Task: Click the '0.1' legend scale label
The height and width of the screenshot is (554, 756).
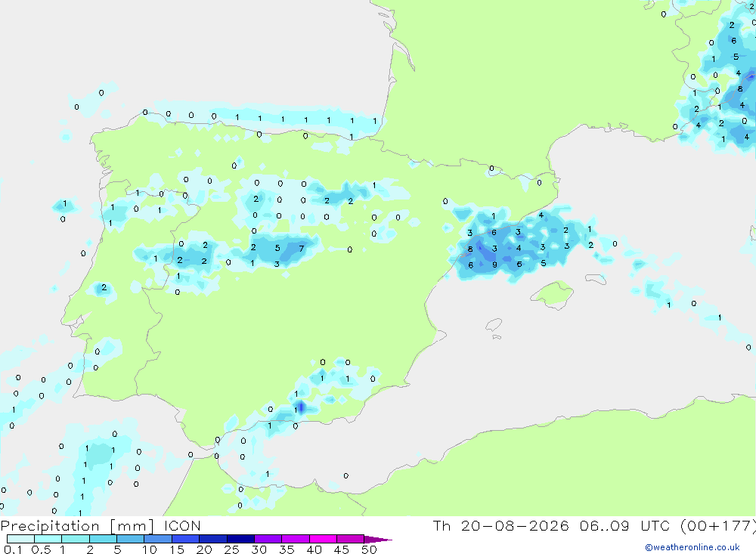Action: pos(13,549)
